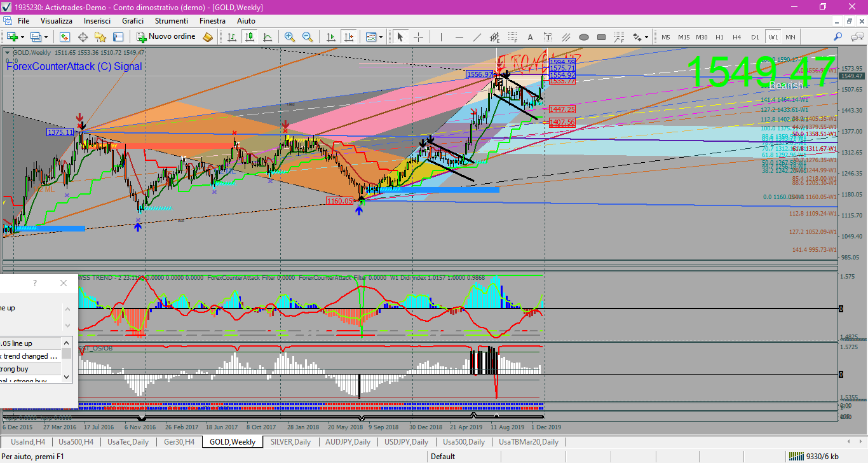
Task: Switch to Candlestick chart display
Action: pos(250,37)
